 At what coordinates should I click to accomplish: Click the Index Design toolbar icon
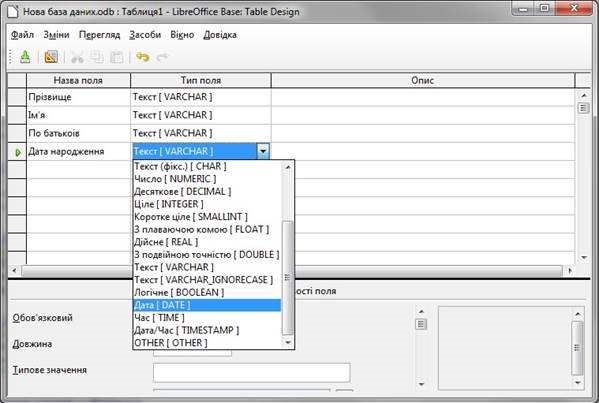coord(51,57)
